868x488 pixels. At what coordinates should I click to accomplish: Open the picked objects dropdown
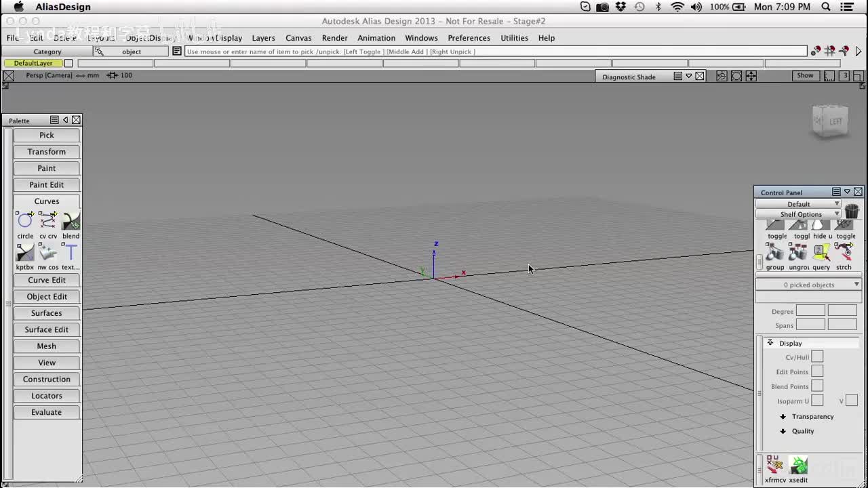tap(808, 285)
